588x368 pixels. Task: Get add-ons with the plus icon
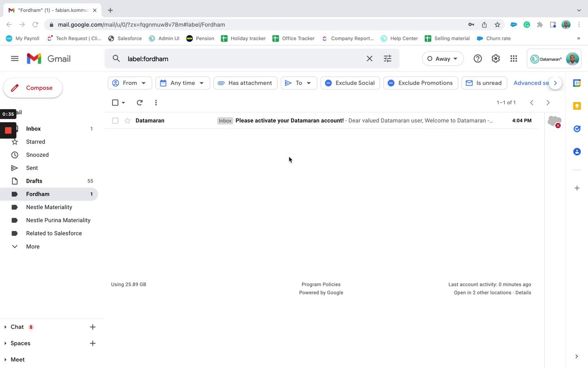577,188
